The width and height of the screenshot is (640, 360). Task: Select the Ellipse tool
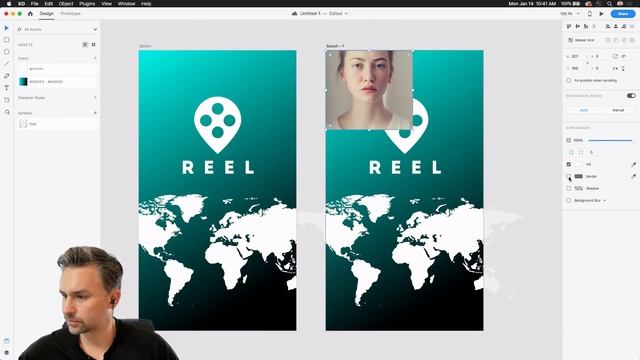[x=7, y=52]
